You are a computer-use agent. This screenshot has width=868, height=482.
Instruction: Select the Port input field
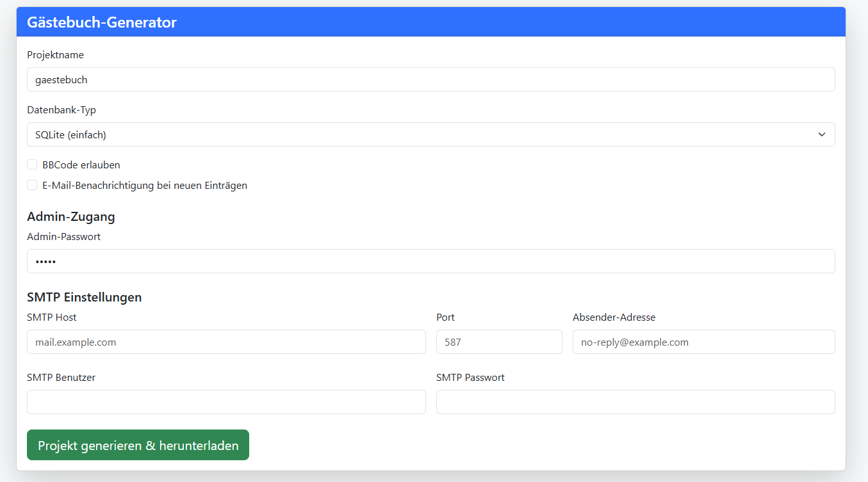point(498,342)
